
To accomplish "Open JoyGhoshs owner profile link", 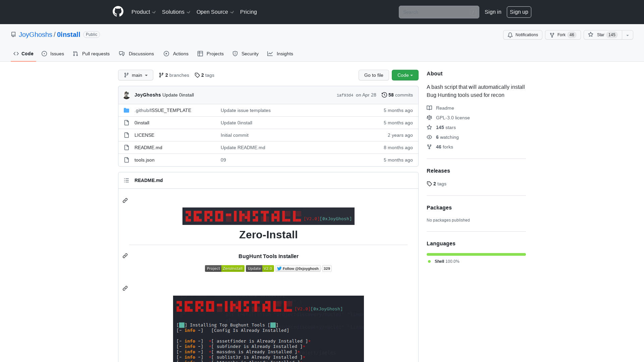I will 36,35.
